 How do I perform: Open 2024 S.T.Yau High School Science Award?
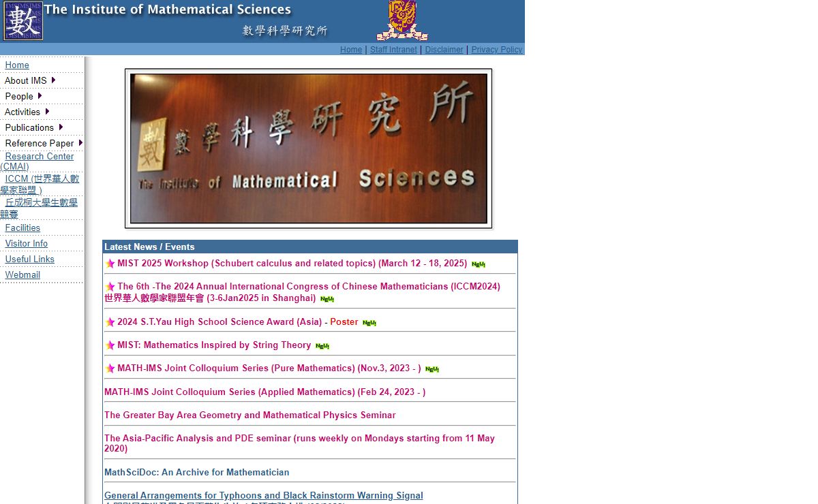click(219, 321)
